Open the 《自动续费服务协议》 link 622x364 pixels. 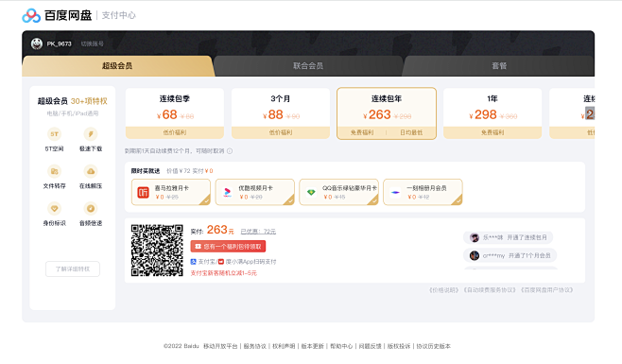click(490, 290)
